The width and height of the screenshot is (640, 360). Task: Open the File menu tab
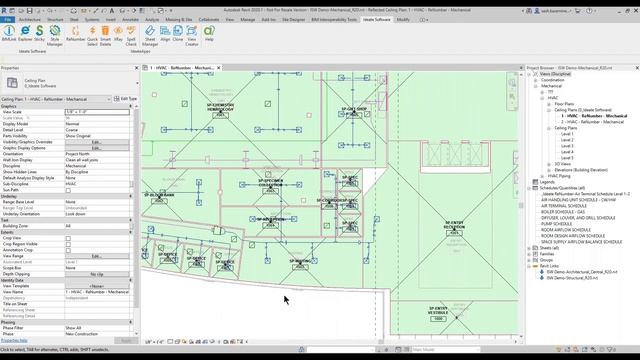coord(7,20)
